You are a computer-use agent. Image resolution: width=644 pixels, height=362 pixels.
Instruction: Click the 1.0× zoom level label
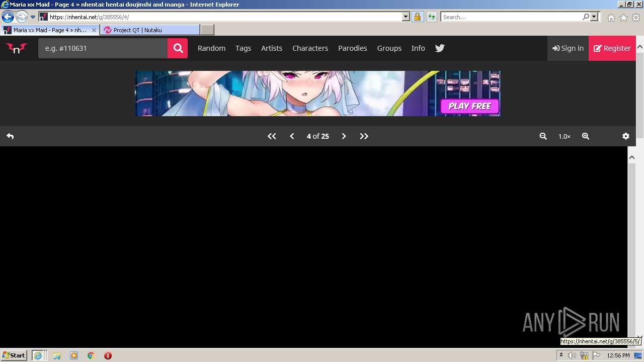(x=565, y=136)
